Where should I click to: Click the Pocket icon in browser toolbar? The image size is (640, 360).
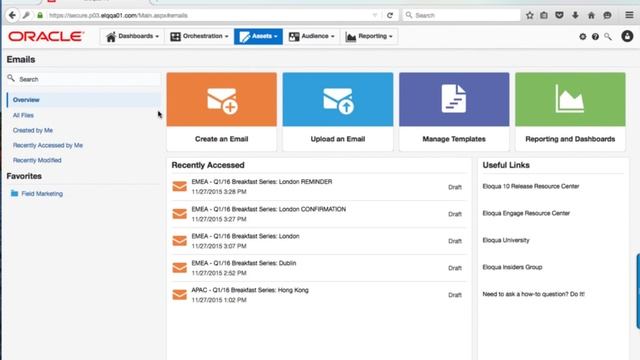pos(559,15)
